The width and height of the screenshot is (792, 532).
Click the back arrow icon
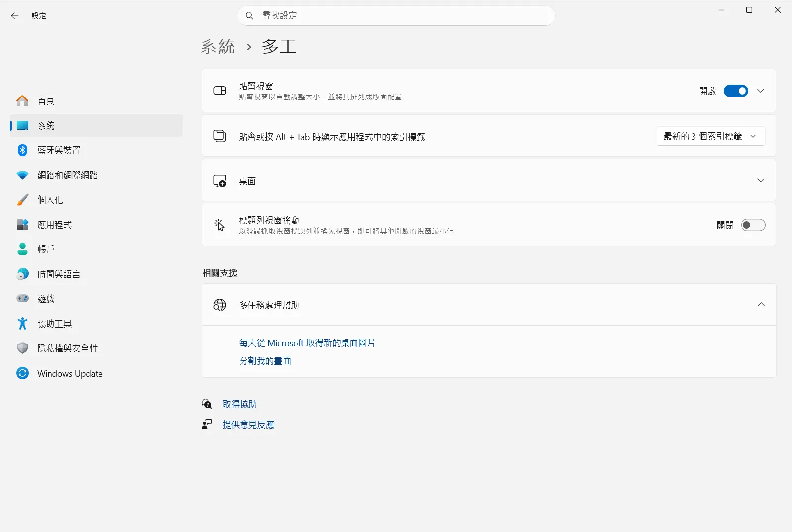coord(15,16)
